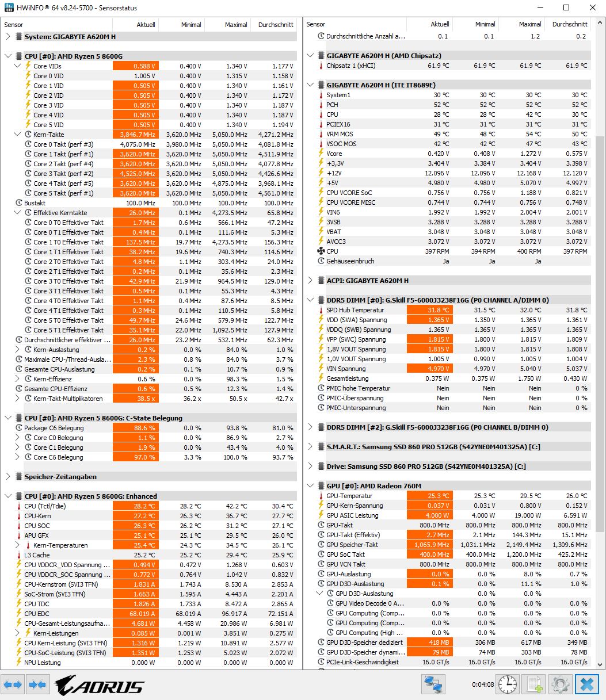The width and height of the screenshot is (606, 700).
Task: Click the lightning icon beside NPU Leistung
Action: point(19,663)
